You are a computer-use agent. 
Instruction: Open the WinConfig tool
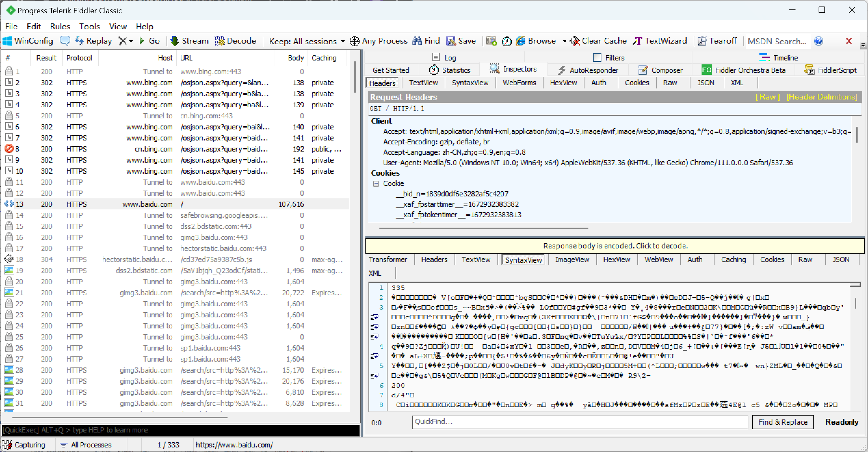(x=28, y=41)
